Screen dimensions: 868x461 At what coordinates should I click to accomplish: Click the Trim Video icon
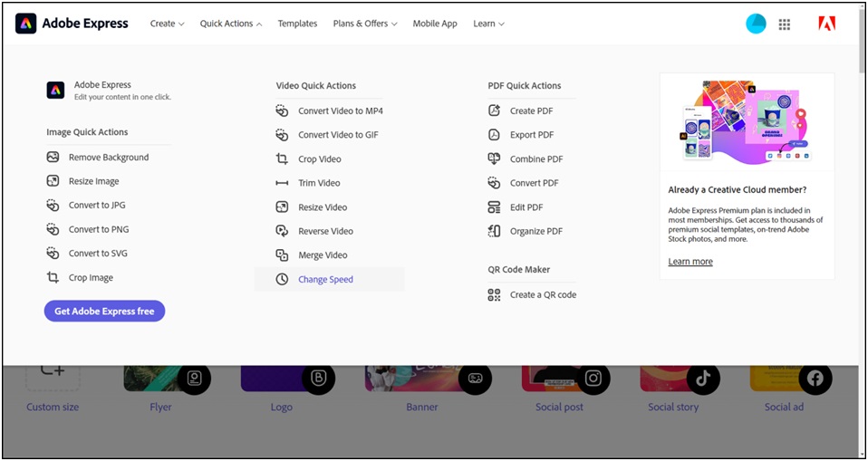[x=282, y=183]
